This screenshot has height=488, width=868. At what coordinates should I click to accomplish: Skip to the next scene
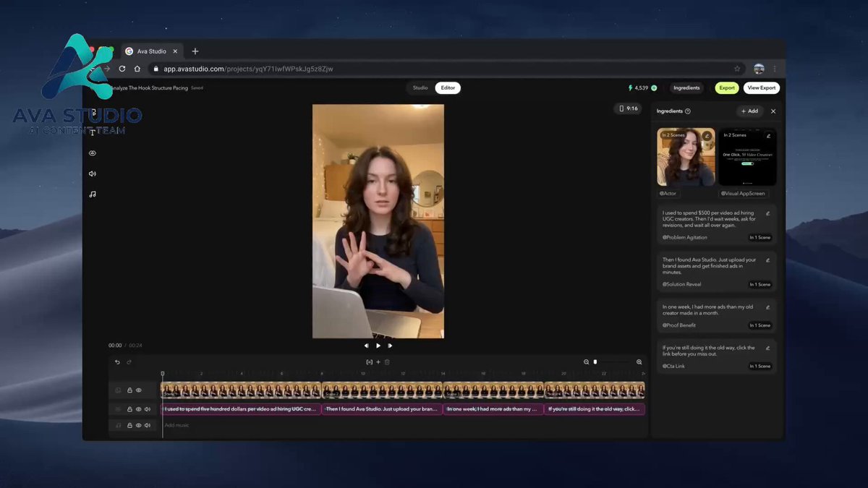point(390,346)
